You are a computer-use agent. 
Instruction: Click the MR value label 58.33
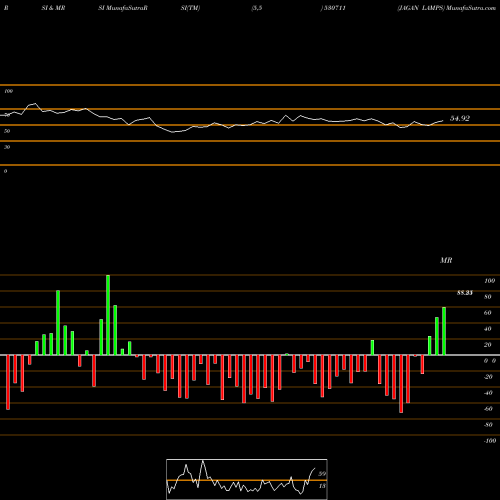(x=464, y=293)
